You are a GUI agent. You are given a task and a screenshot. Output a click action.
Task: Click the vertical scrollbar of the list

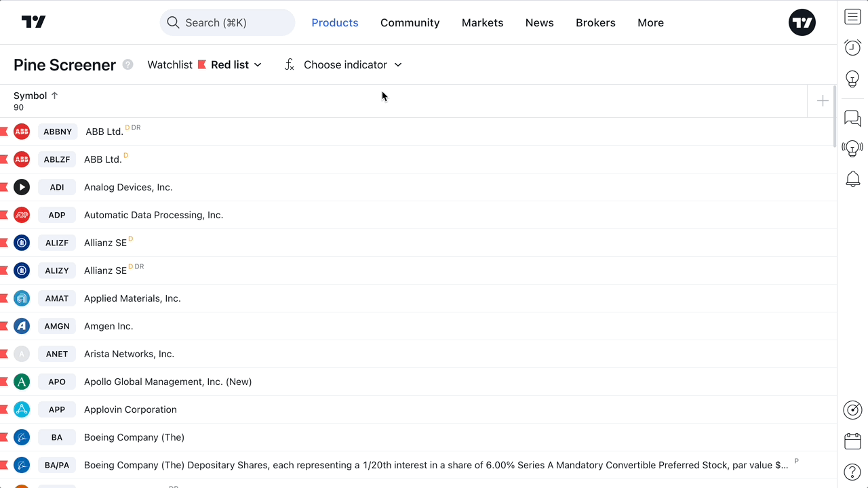pyautogui.click(x=834, y=115)
